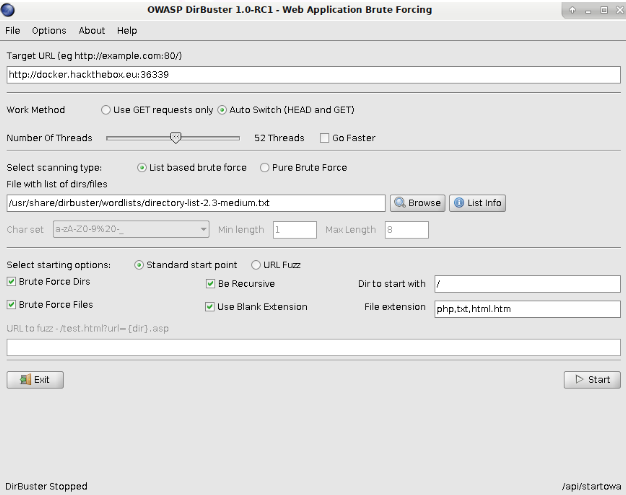The width and height of the screenshot is (626, 495).
Task: Click the Exit button
Action: coord(35,380)
